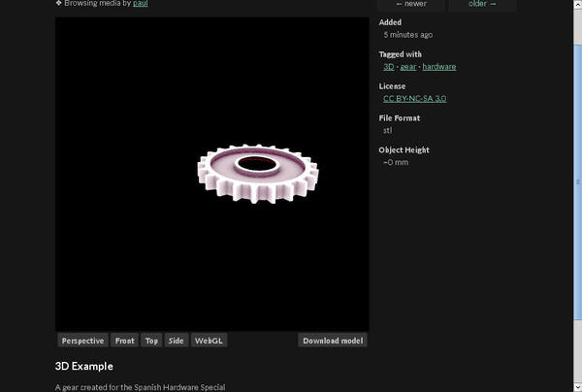This screenshot has height=392, width=582.
Task: Open the paul user link
Action: (141, 4)
